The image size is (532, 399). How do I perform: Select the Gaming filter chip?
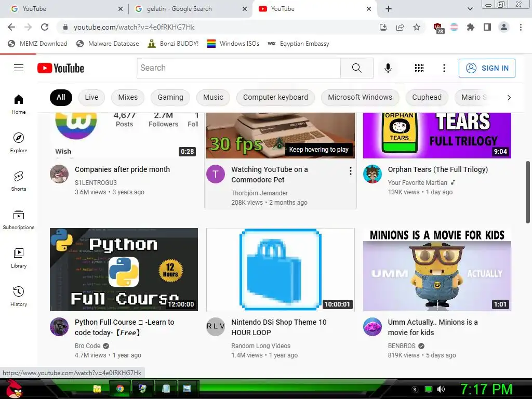170,97
